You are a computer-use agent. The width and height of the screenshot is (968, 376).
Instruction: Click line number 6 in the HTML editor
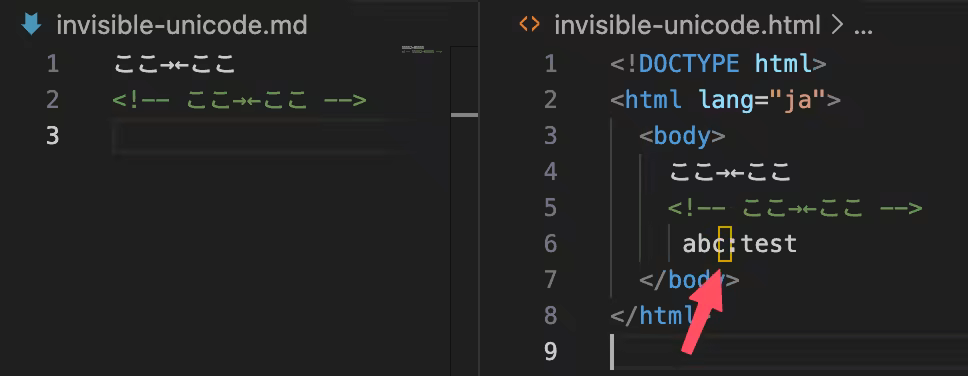point(550,244)
